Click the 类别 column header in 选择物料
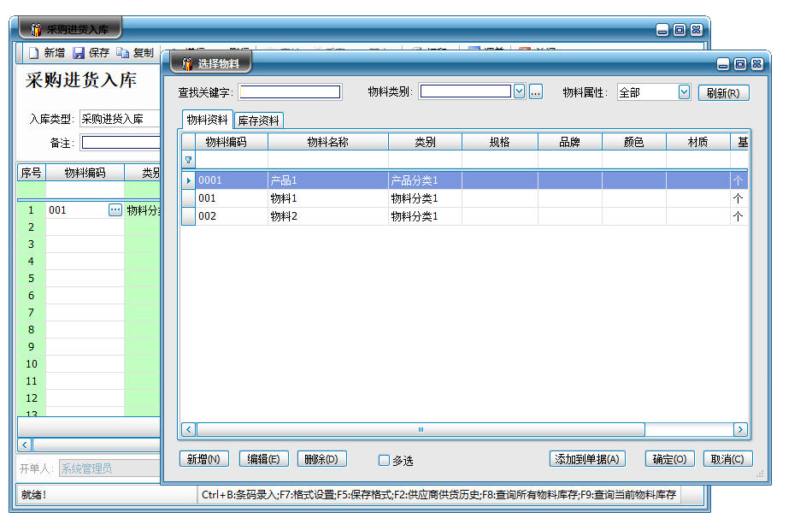The width and height of the screenshot is (812, 530). pos(425,142)
